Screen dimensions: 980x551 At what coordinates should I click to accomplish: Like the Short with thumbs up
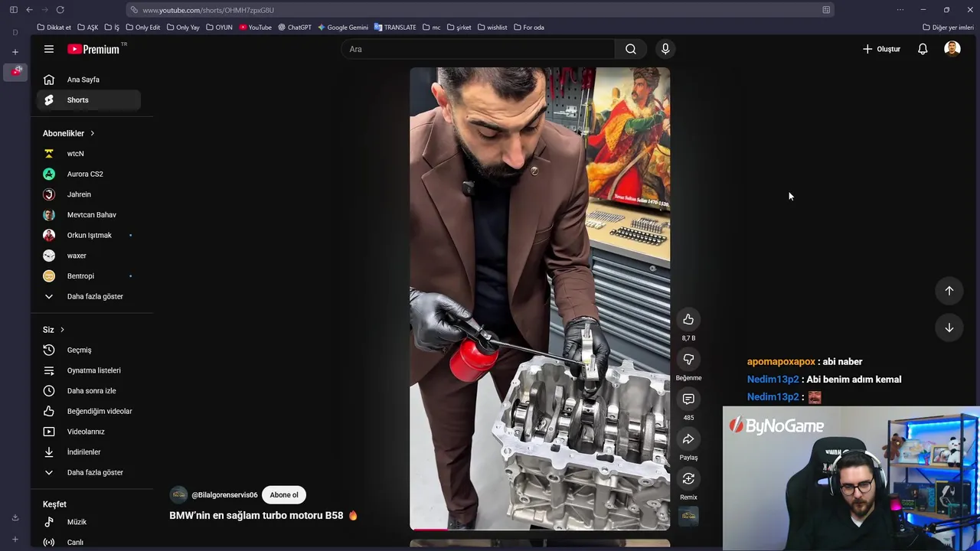coord(688,319)
